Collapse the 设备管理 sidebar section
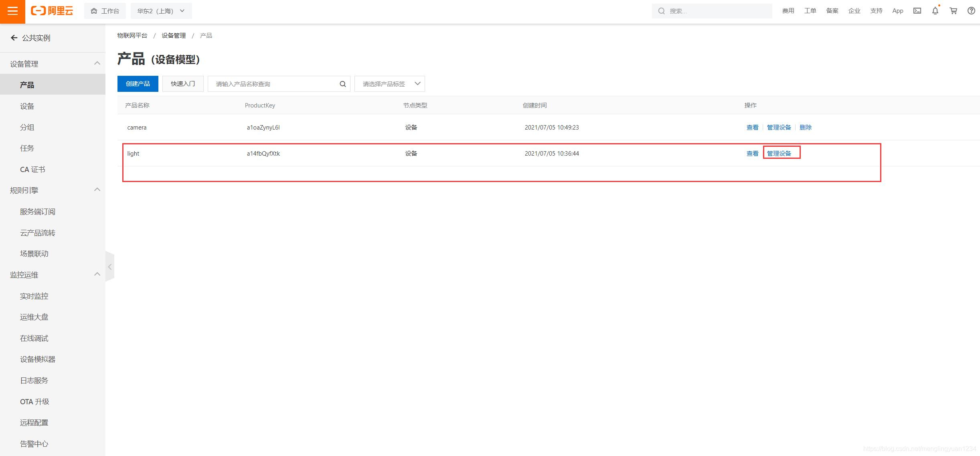This screenshot has height=456, width=980. point(97,63)
